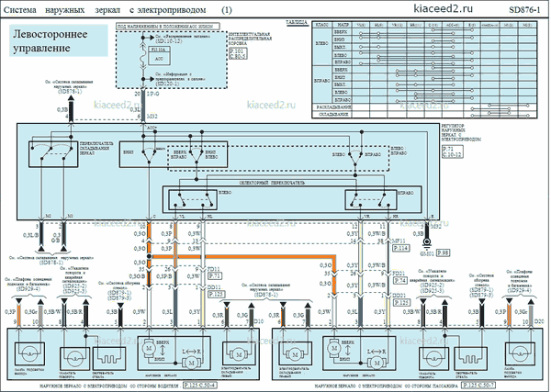Click the 'РАСКЛАДЫВАНИЕ' table row label
This screenshot has width=551, height=392.
(333, 106)
